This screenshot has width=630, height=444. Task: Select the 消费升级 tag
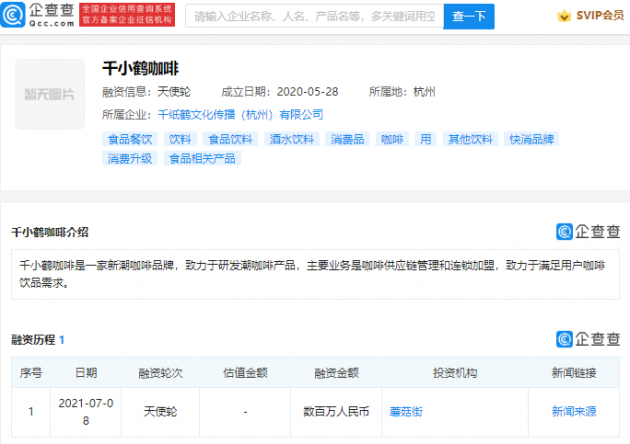tap(130, 159)
